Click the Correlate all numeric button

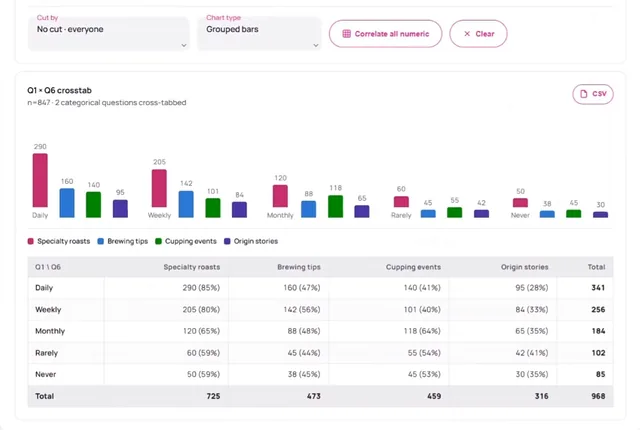pyautogui.click(x=385, y=34)
